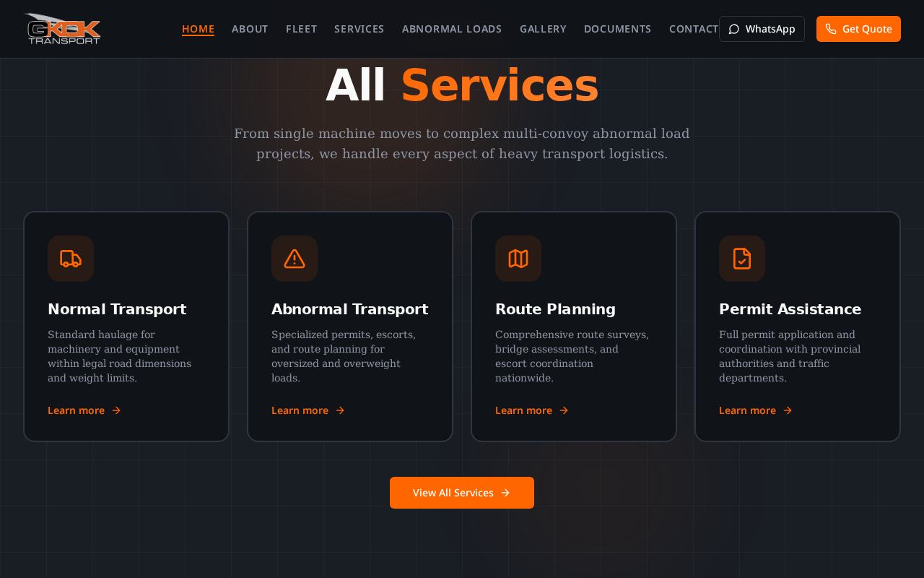Open the Documents nav item

point(618,29)
